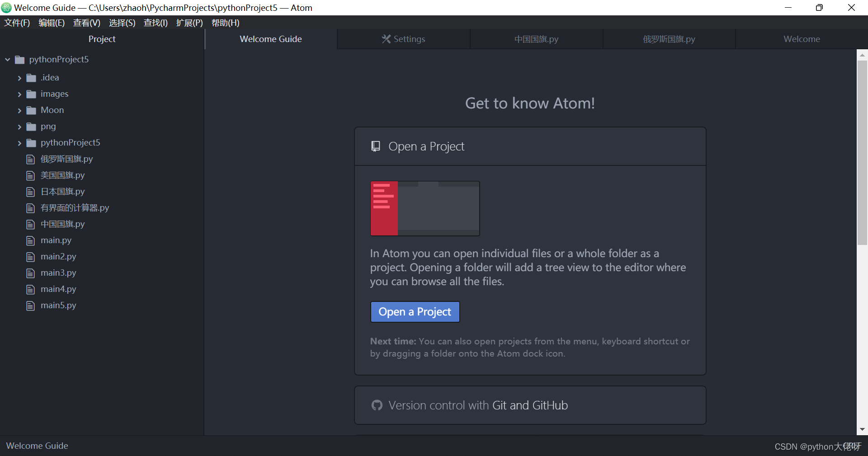
Task: Collapse the pythonProject5 root folder chevron
Action: pyautogui.click(x=8, y=60)
